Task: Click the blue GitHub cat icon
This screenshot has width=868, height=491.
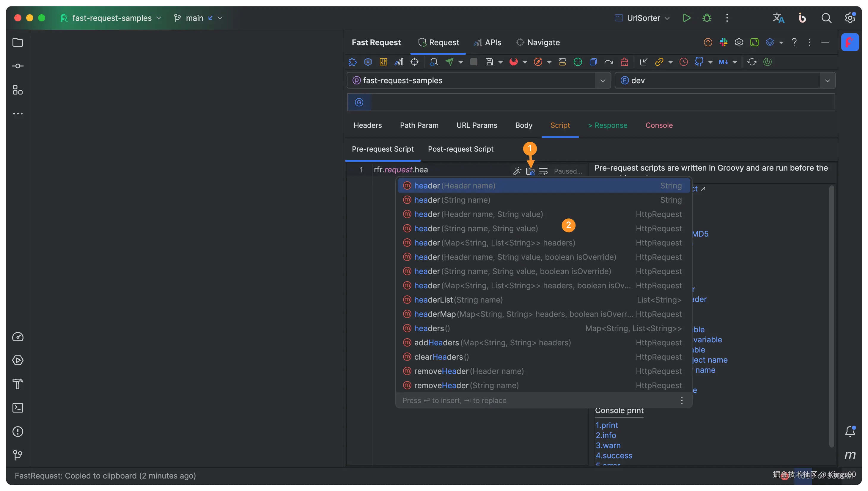Action: 699,62
